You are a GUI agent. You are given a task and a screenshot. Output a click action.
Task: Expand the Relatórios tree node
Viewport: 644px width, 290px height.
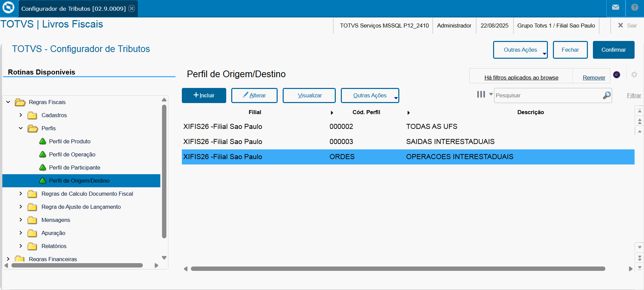[x=21, y=246]
